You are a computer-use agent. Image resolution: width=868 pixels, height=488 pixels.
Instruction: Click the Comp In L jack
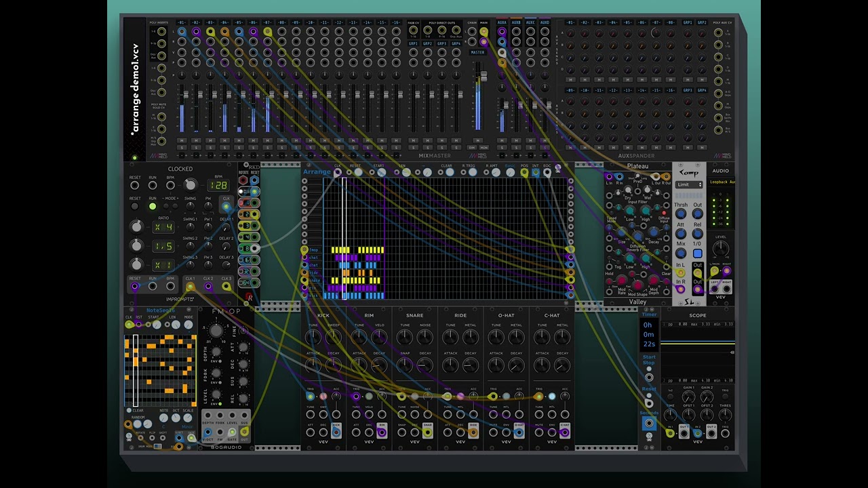pyautogui.click(x=680, y=272)
